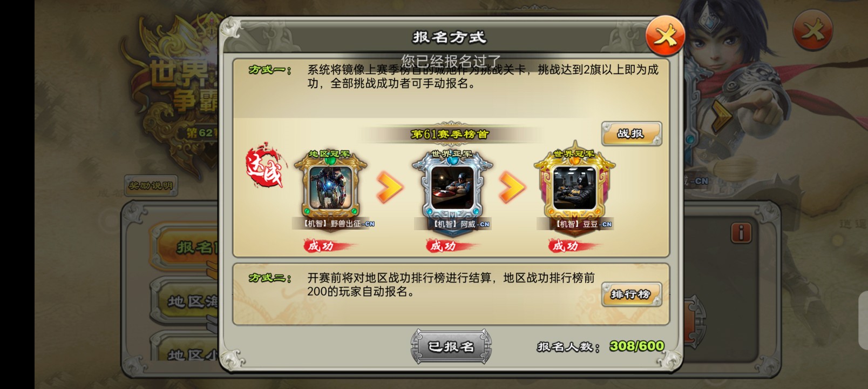Viewport: 868px width, 389px height.
Task: Open the 战报 battle report
Action: [x=631, y=133]
